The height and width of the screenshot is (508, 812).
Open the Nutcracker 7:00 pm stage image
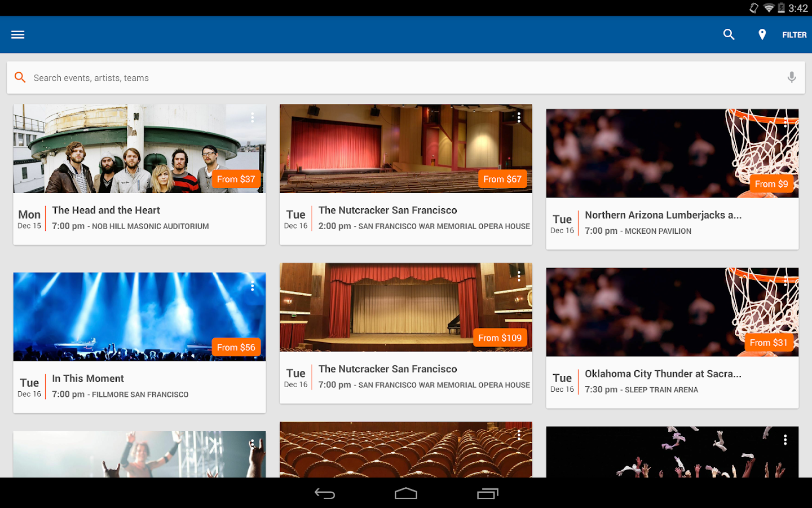pyautogui.click(x=406, y=307)
